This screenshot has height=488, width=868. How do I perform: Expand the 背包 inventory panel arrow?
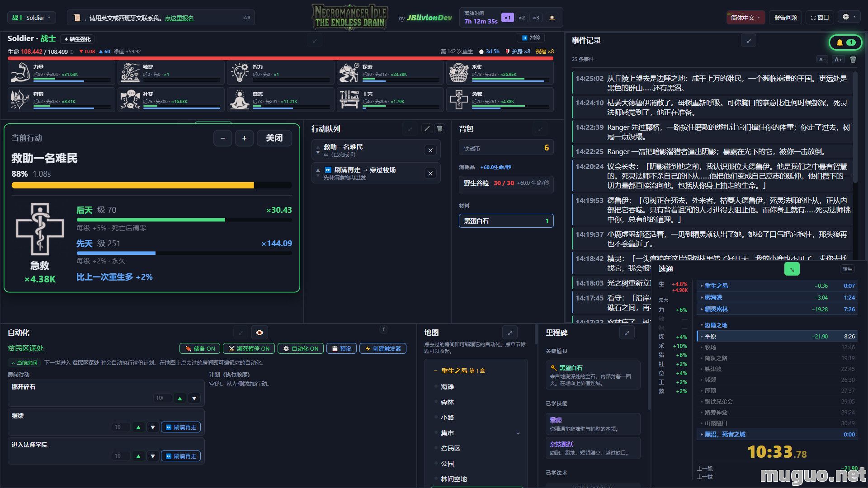coord(540,129)
